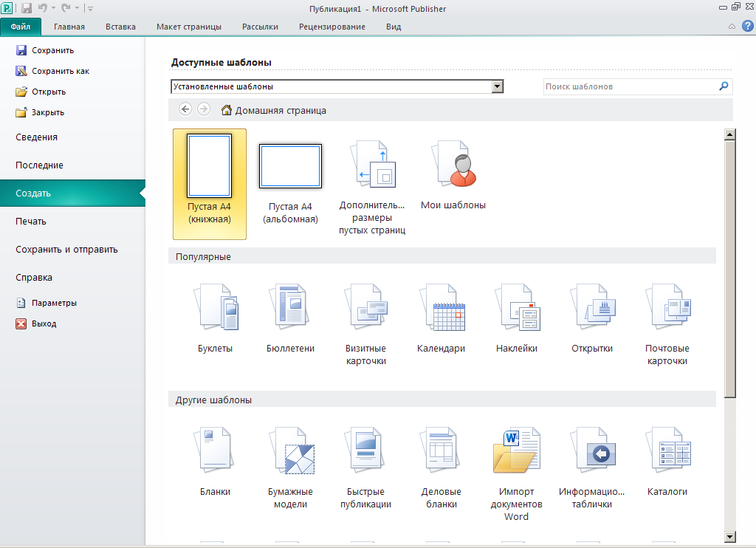Screen dimensions: 756x548
Task: Switch to the Рецензирование tab
Action: (x=331, y=27)
